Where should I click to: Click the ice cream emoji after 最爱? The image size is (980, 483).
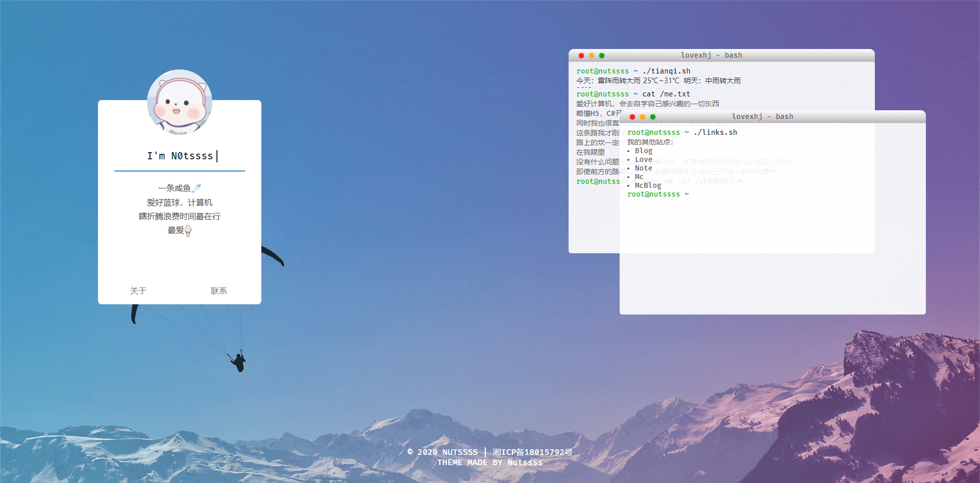[x=188, y=231]
